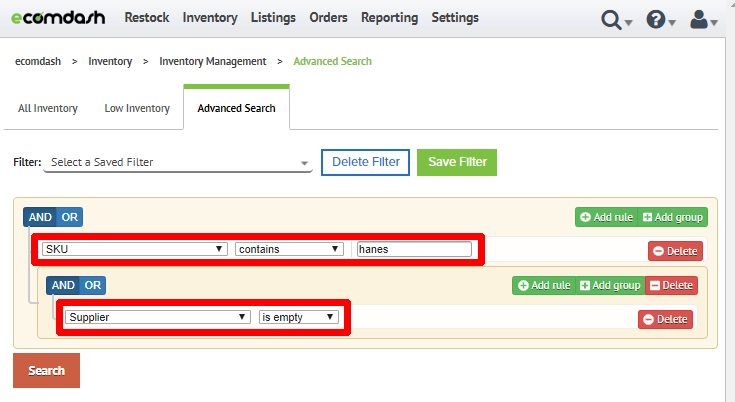
Task: Delete the nested group
Action: [x=671, y=285]
